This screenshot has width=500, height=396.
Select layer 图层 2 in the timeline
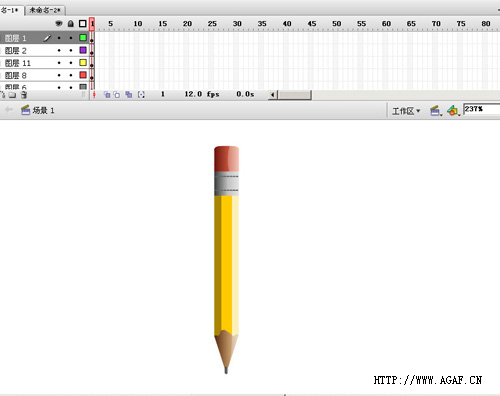click(x=44, y=51)
